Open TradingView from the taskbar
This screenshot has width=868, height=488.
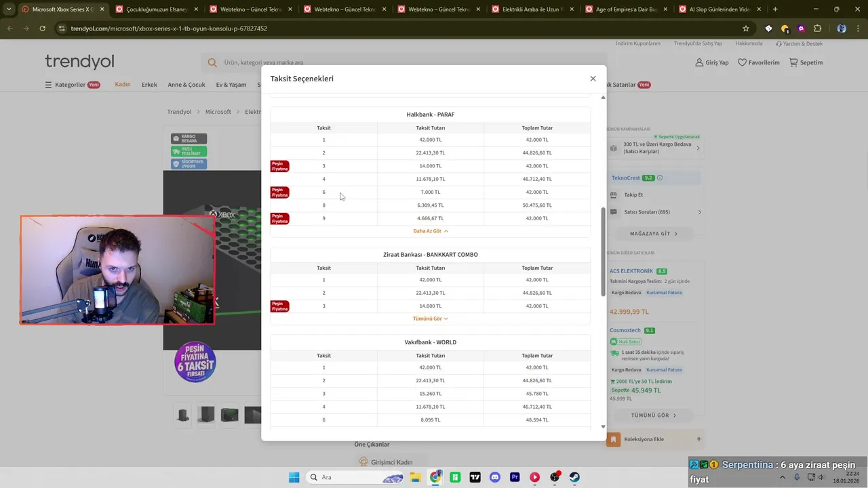(475, 477)
